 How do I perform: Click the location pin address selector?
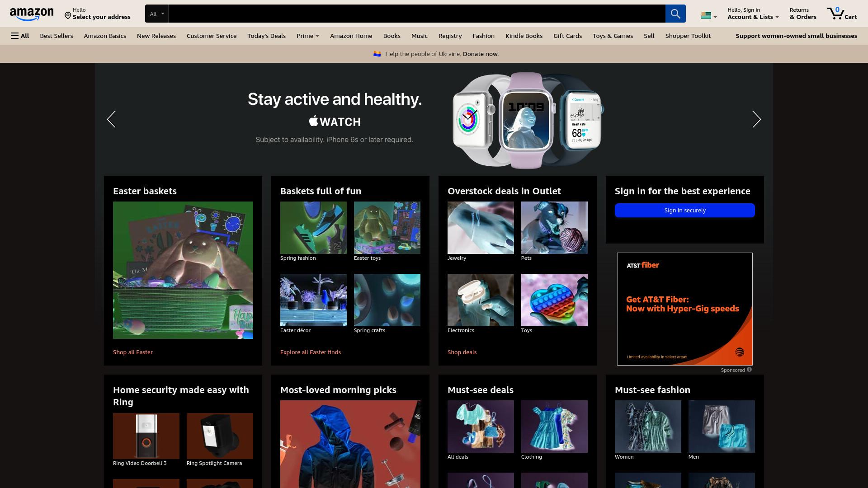[x=97, y=14]
